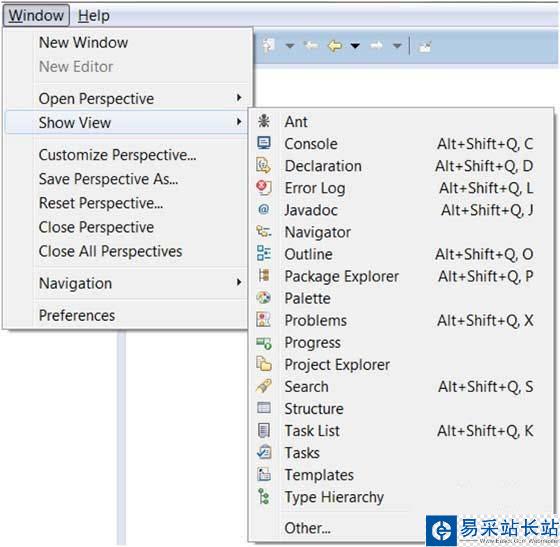The width and height of the screenshot is (560, 547).
Task: Click the Javadoc @ icon
Action: pos(264,209)
